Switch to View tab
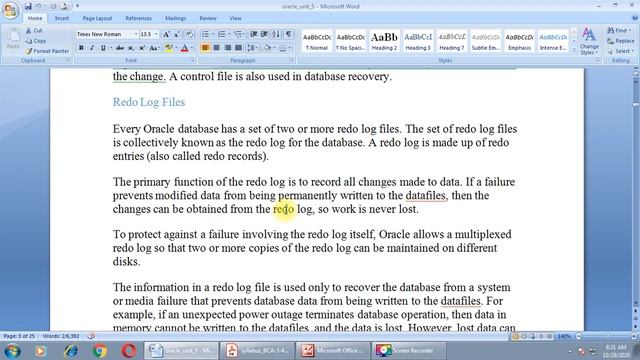The height and width of the screenshot is (360, 640). 235,18
